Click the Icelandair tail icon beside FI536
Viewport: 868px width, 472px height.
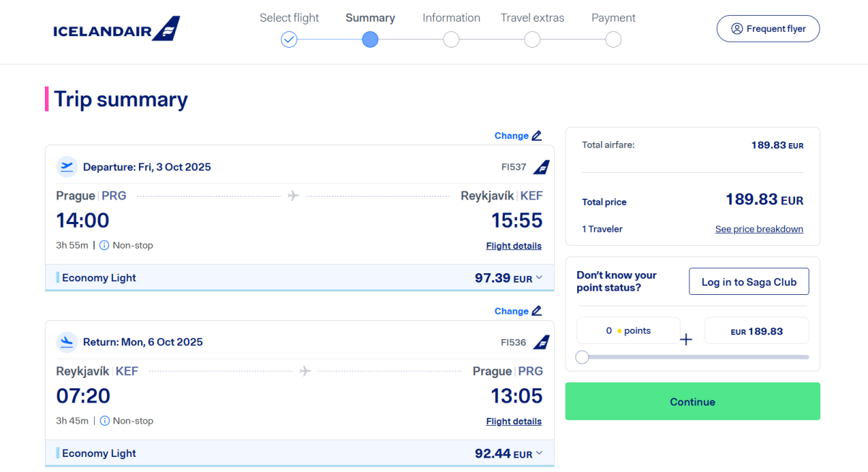541,343
